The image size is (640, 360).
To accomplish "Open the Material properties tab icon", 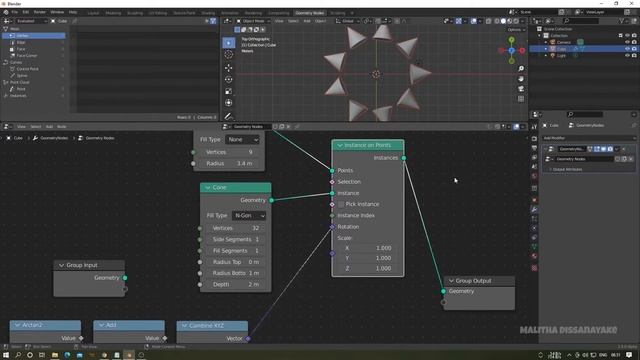I will coord(534,256).
